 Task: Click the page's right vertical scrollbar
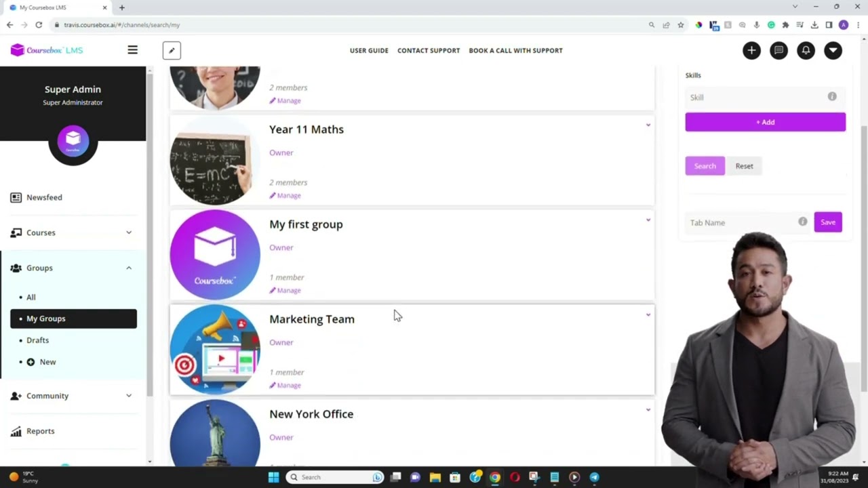(864, 258)
